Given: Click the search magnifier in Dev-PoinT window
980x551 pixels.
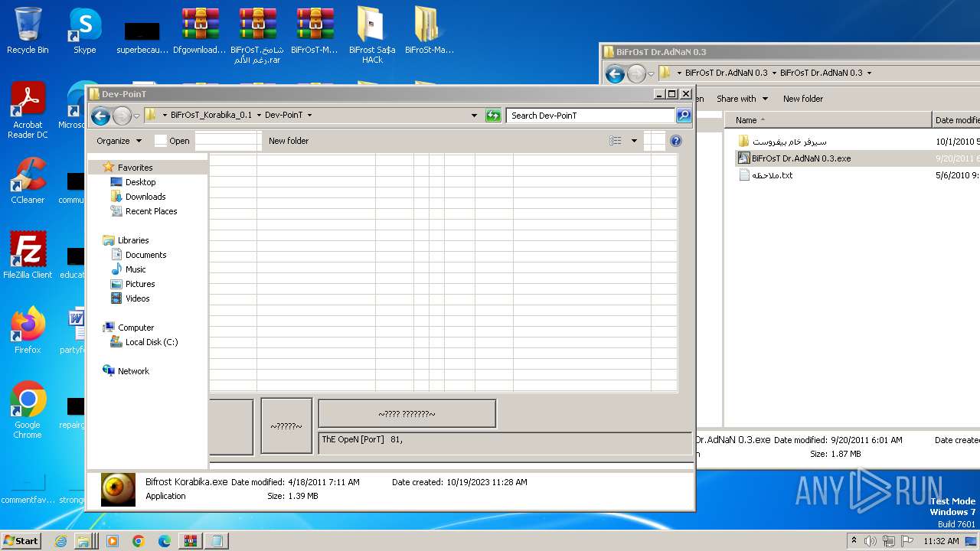Looking at the screenshot, I should click(x=684, y=116).
